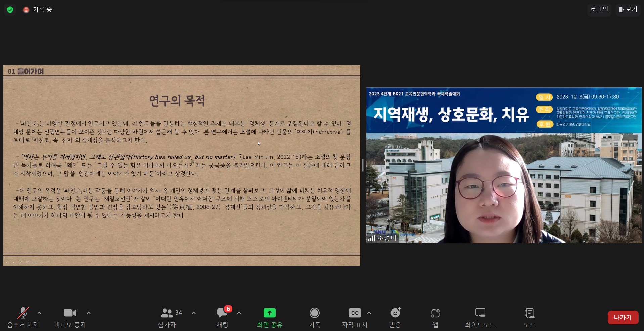Open the 보기 view menu
The width and height of the screenshot is (644, 331).
tap(628, 9)
